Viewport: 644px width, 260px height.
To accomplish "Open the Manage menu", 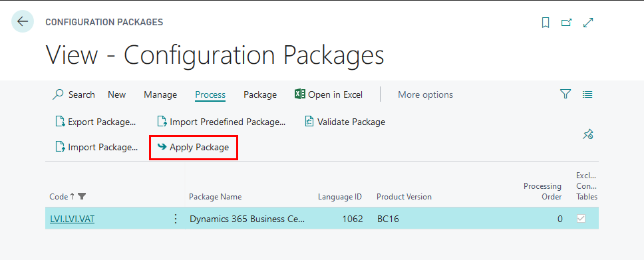I will [160, 94].
